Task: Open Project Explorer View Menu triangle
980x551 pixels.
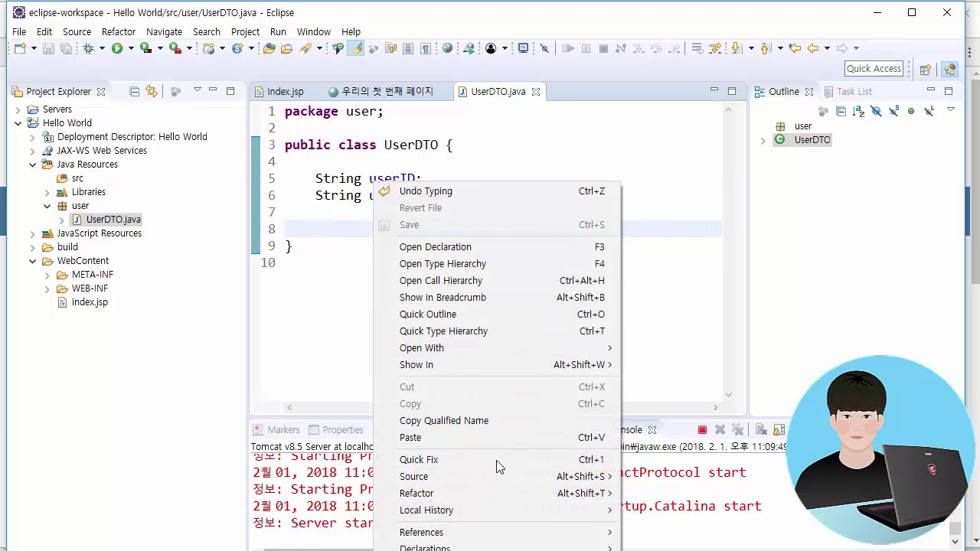Action: tap(197, 90)
